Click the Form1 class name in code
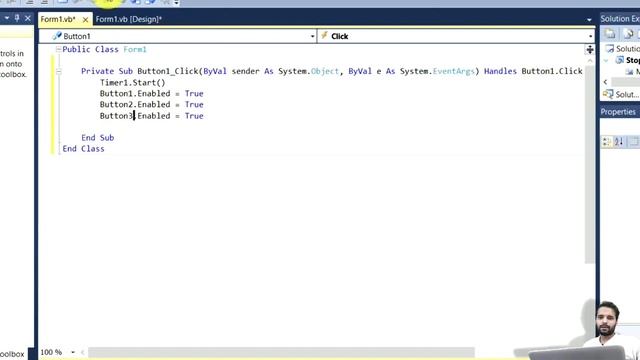Screen dimensions: 640x360 pos(135,49)
